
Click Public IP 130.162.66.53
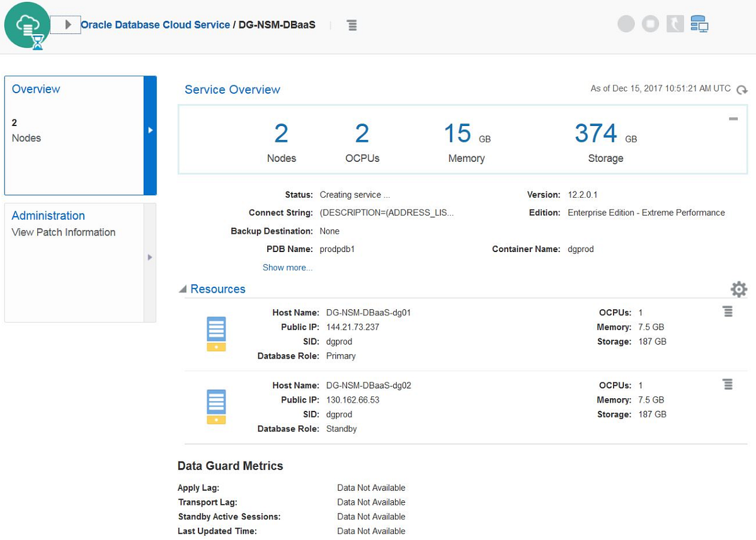[x=353, y=400]
